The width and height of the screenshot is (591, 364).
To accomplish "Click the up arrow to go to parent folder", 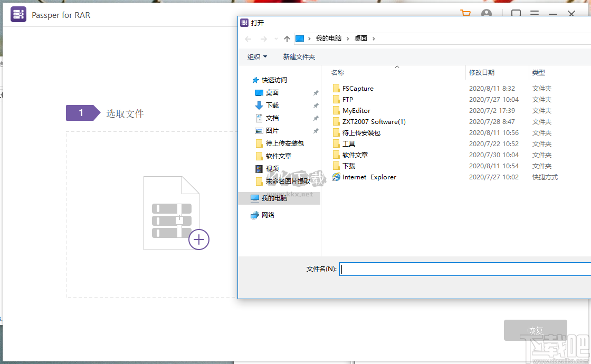I will click(287, 39).
